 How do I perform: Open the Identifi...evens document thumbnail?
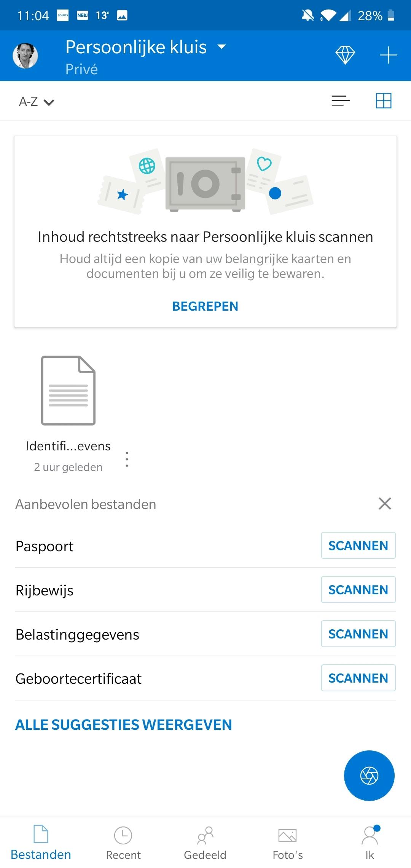(x=68, y=390)
